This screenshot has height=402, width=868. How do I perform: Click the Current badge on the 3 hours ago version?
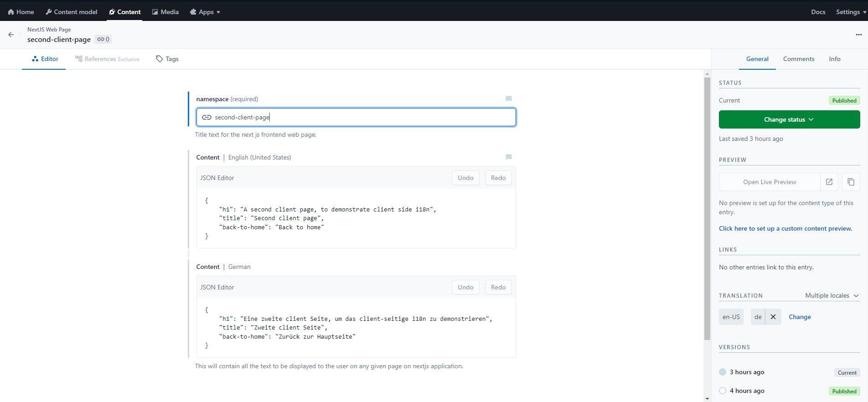[x=847, y=372]
